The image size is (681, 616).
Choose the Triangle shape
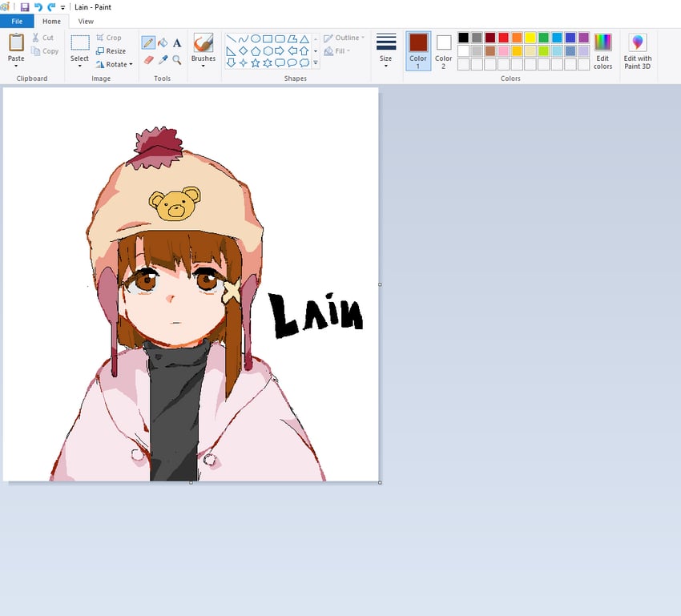(x=304, y=38)
